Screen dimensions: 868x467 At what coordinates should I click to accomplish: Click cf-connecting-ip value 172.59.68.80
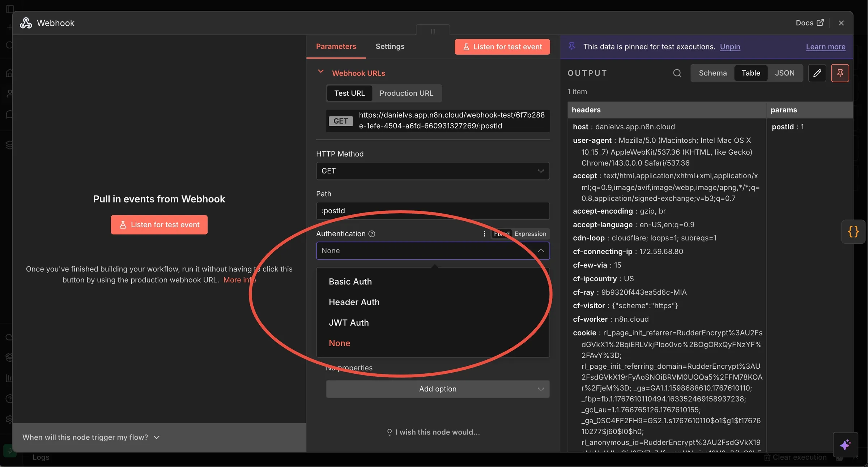[x=661, y=252]
